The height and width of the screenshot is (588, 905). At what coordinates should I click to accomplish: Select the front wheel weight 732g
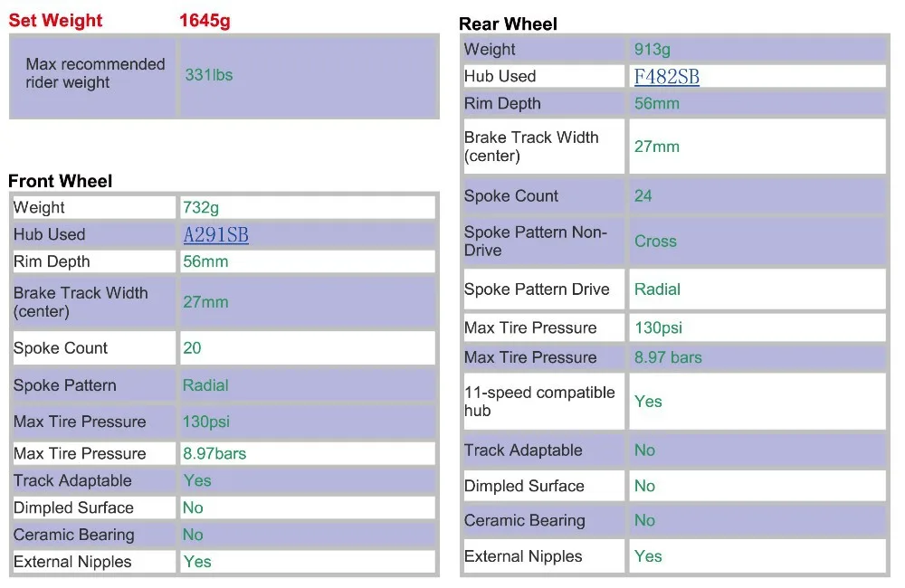[x=201, y=208]
